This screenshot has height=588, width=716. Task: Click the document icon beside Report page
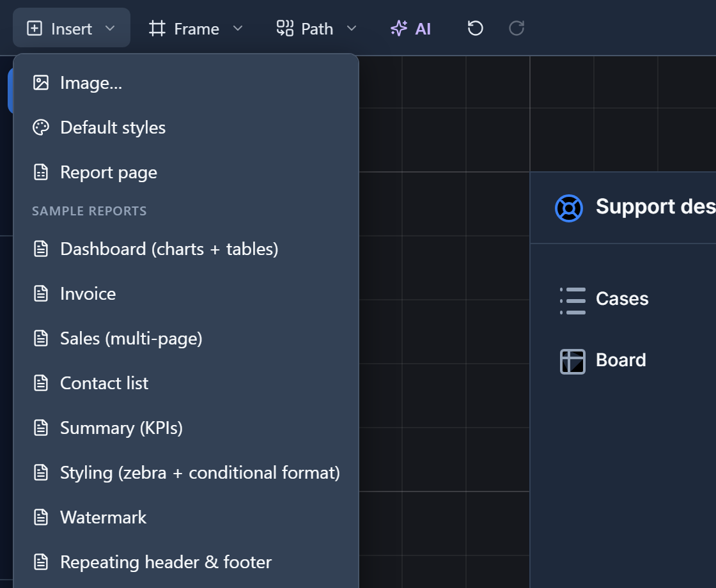(x=41, y=172)
